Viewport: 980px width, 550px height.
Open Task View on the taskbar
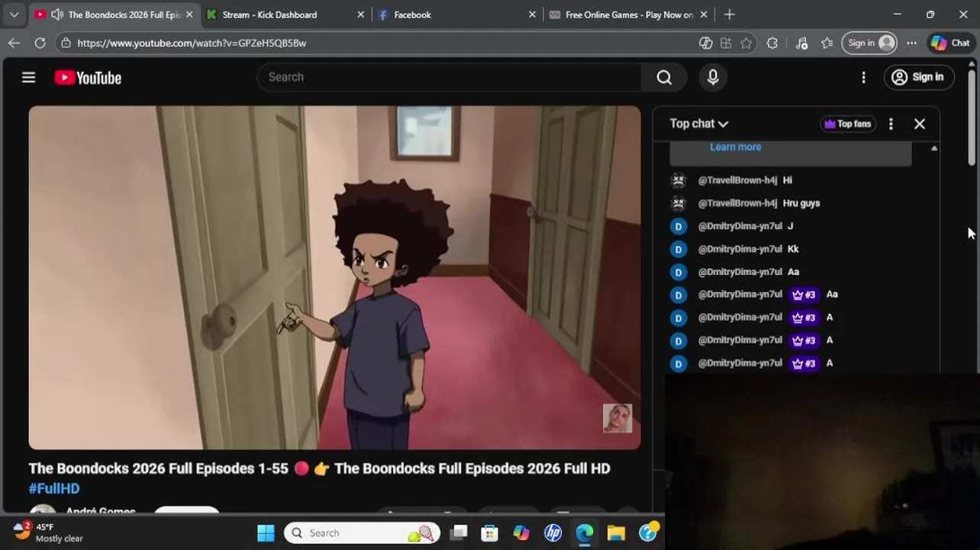tap(458, 533)
